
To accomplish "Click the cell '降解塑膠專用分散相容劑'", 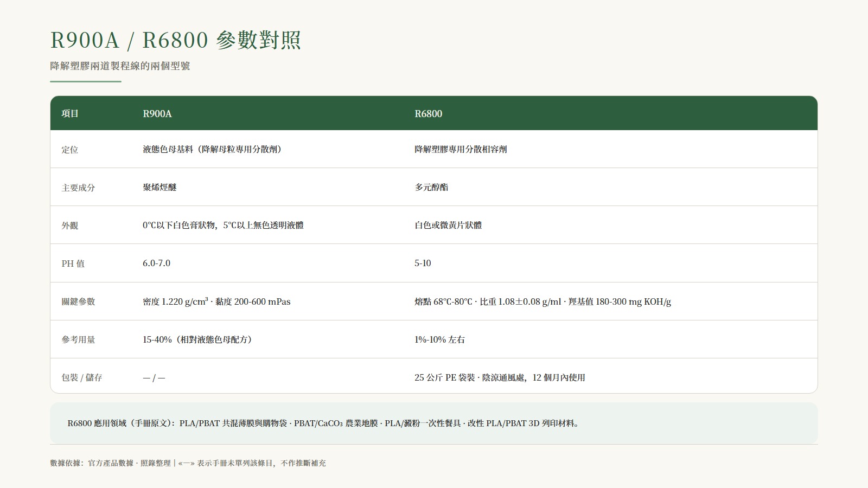I will pos(461,149).
